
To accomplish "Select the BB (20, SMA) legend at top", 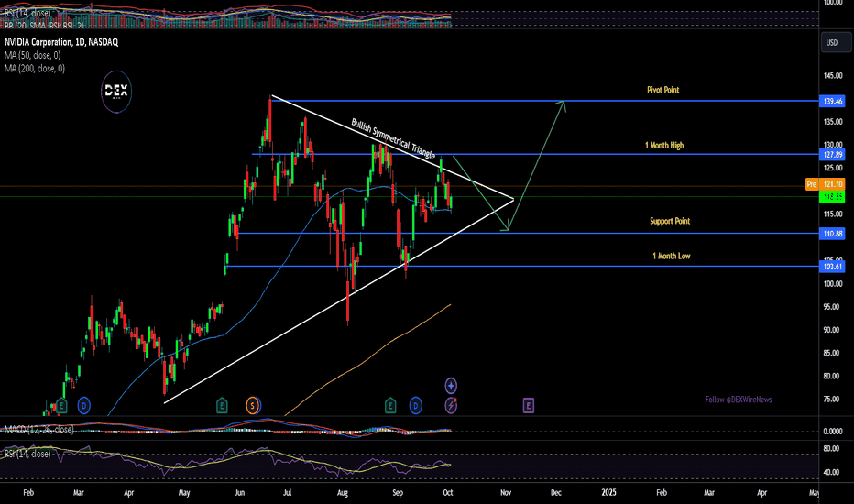I will (44, 25).
